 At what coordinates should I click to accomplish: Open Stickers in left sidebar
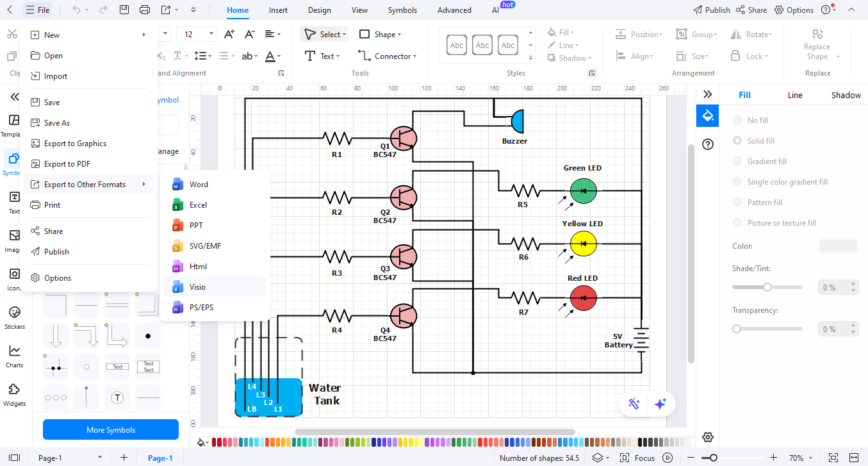pyautogui.click(x=14, y=317)
